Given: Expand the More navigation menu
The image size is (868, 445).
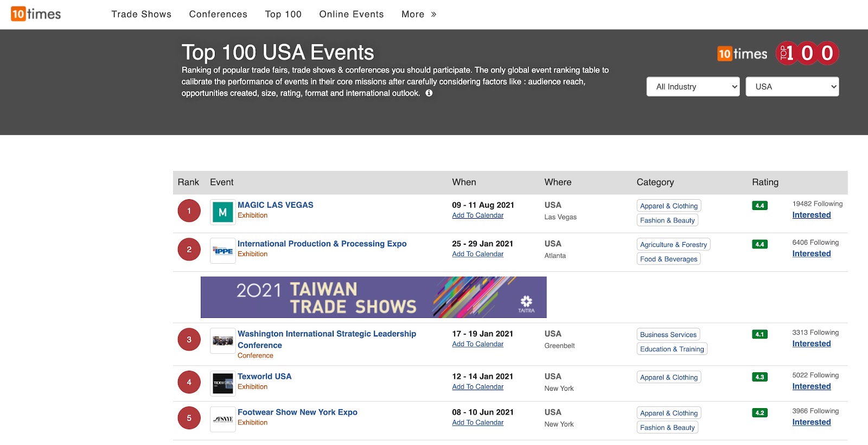Looking at the screenshot, I should point(419,15).
